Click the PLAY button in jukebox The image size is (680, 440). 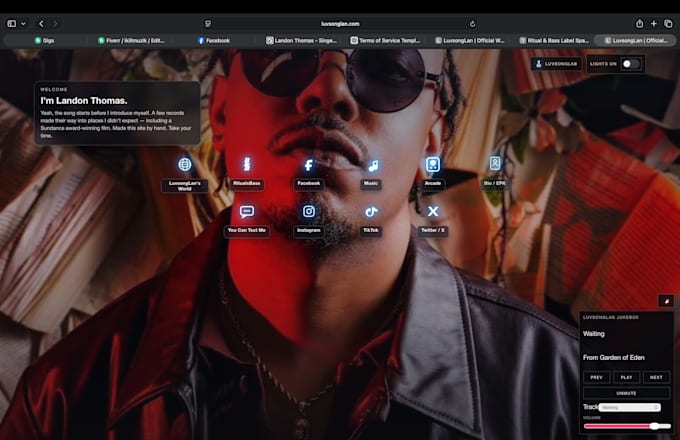tap(626, 377)
